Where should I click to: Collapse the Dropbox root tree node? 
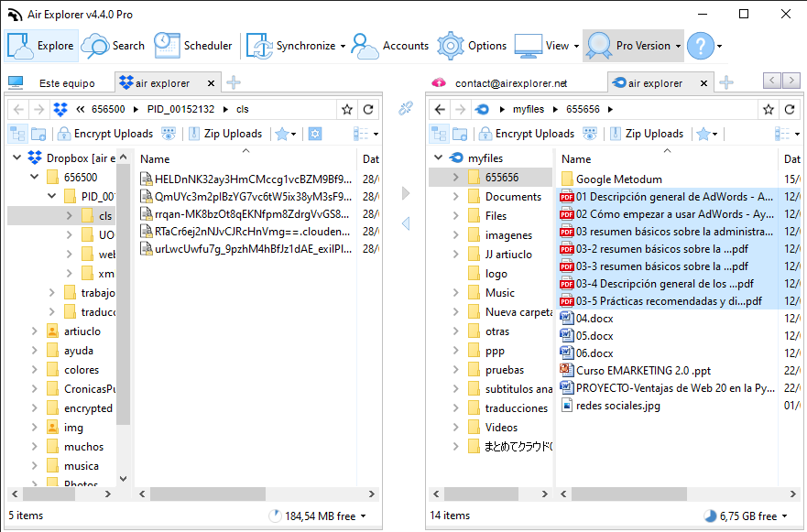click(17, 157)
